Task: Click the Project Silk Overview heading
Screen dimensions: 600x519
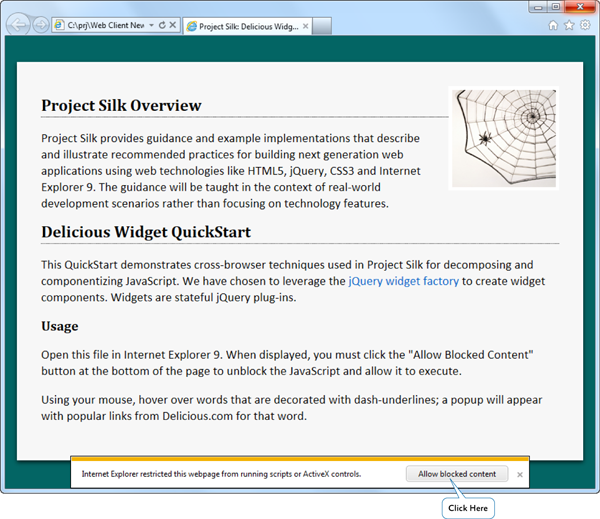Action: pyautogui.click(x=121, y=106)
